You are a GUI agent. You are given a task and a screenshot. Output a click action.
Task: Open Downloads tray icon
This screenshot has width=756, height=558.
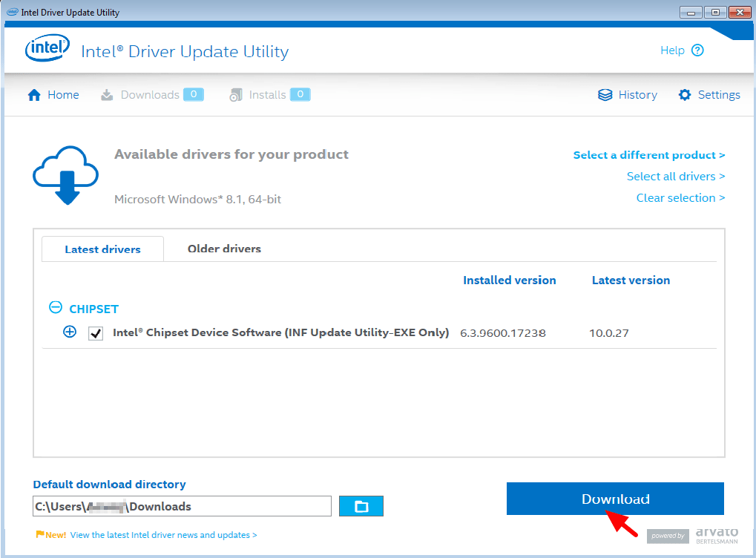pos(107,95)
